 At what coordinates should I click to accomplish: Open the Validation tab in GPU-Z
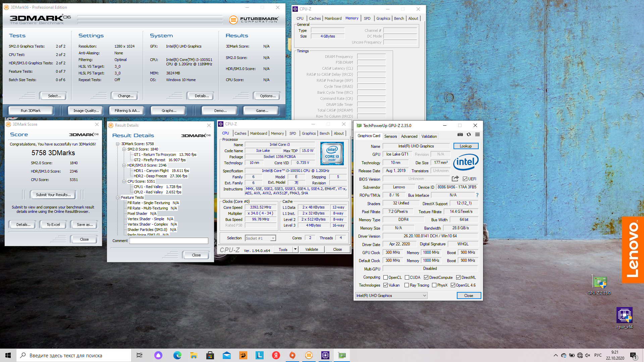(x=429, y=136)
